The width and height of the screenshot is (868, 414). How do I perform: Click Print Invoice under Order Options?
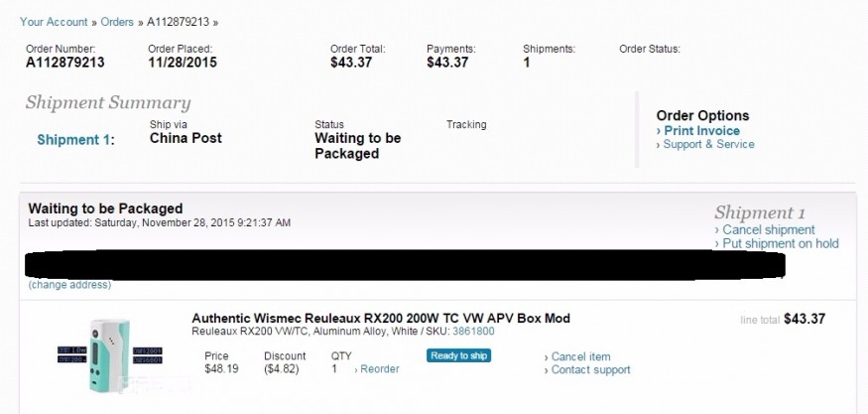tap(701, 131)
